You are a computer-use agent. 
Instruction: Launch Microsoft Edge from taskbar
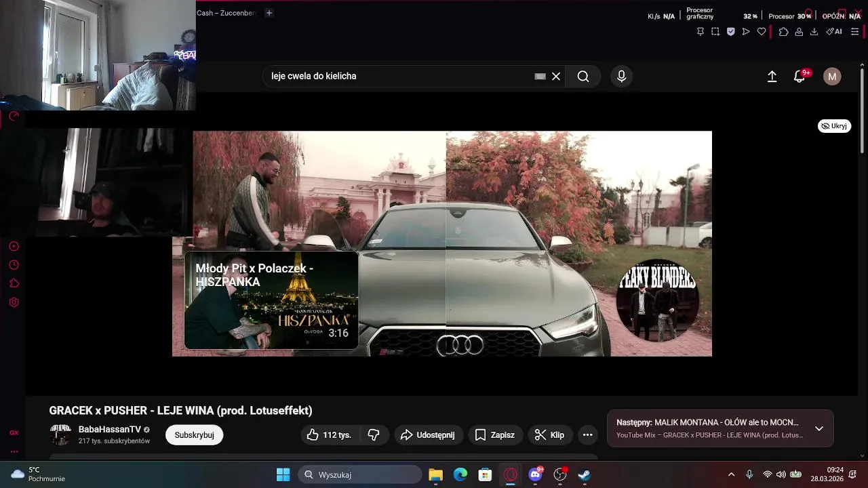[x=460, y=474]
